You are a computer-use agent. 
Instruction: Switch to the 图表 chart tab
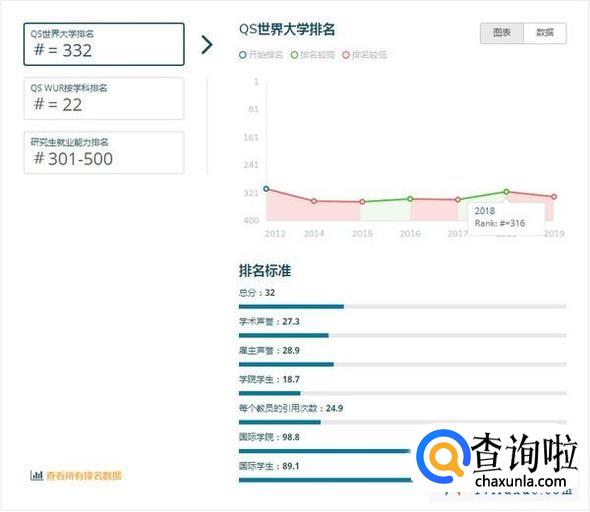(502, 33)
